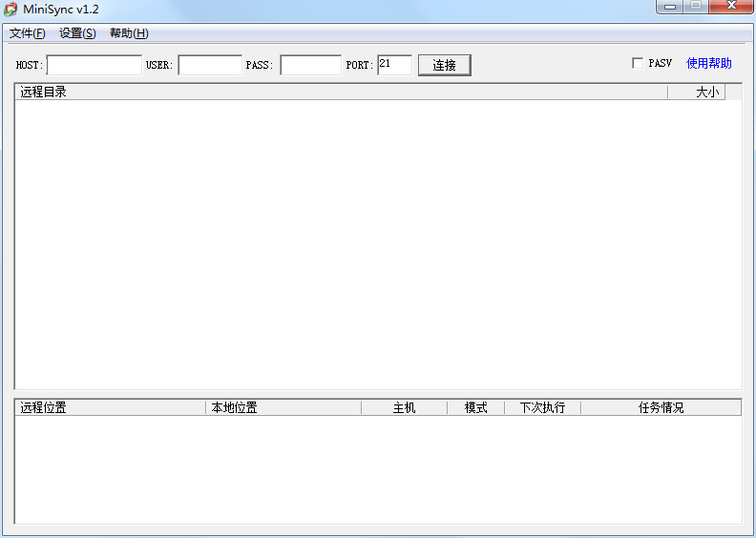Enable the PASV checkbox

(638, 63)
